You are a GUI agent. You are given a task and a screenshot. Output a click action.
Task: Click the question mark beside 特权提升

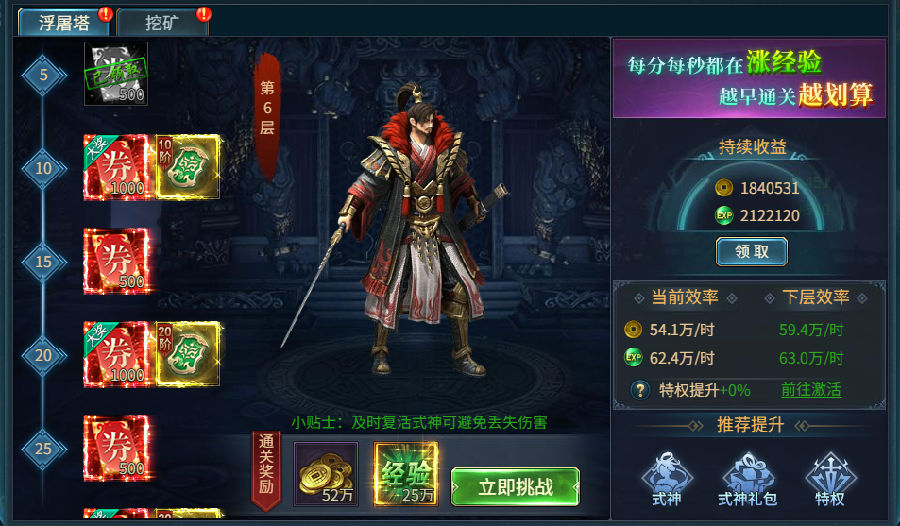639,390
